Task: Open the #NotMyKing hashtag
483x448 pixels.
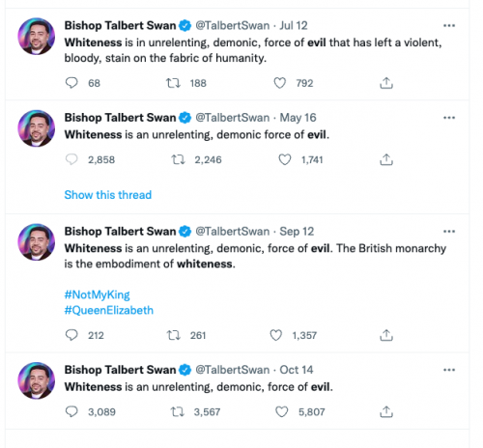Action: tap(97, 294)
